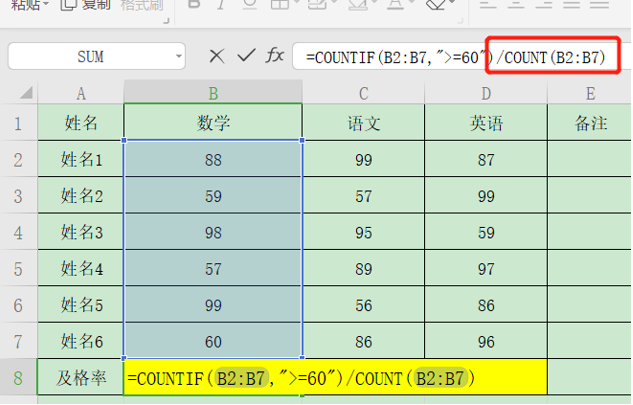Click 姓名1's 语文 score 99
Screen dimensions: 633x405
coord(364,159)
